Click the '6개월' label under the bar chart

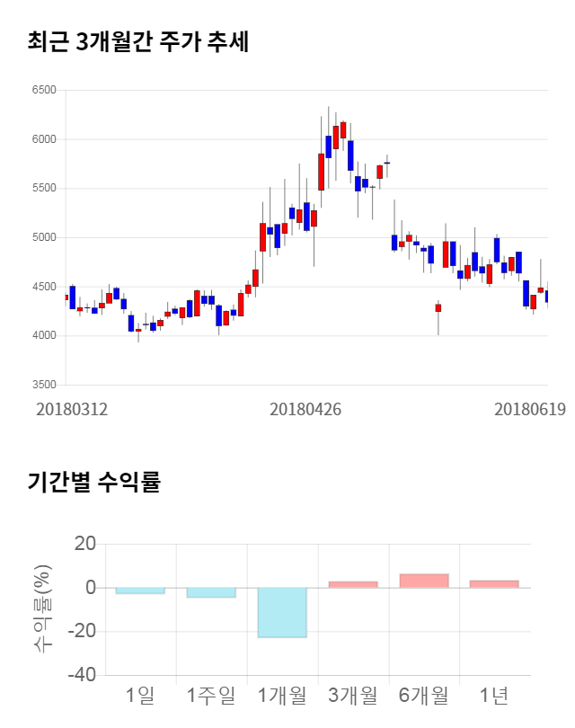tap(423, 695)
